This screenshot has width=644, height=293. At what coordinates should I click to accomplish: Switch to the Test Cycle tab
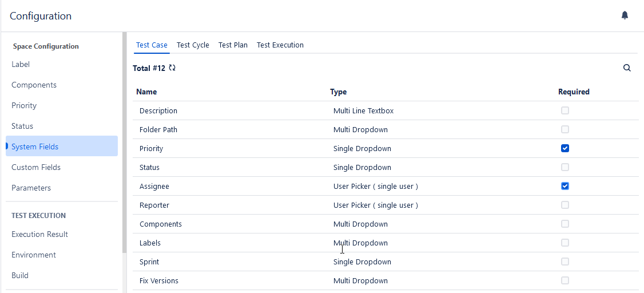coord(193,45)
